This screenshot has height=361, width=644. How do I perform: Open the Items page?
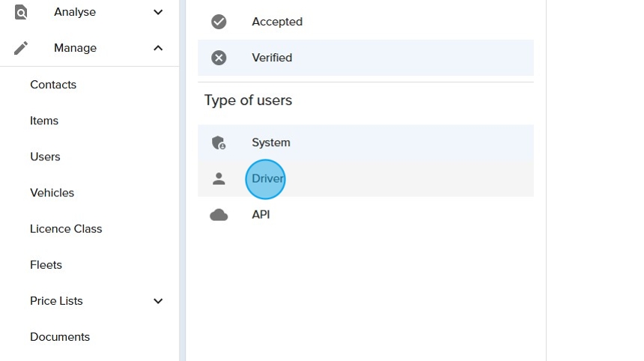[44, 121]
